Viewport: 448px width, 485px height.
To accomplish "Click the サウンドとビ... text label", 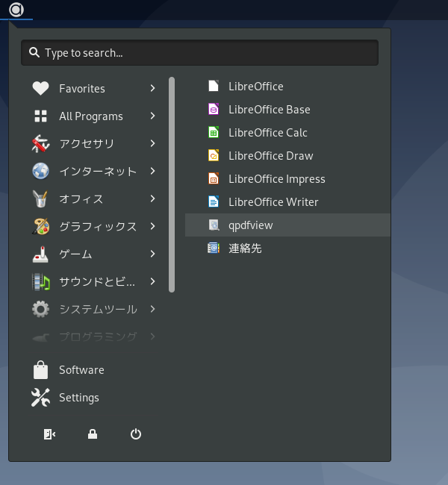I will pyautogui.click(x=97, y=282).
